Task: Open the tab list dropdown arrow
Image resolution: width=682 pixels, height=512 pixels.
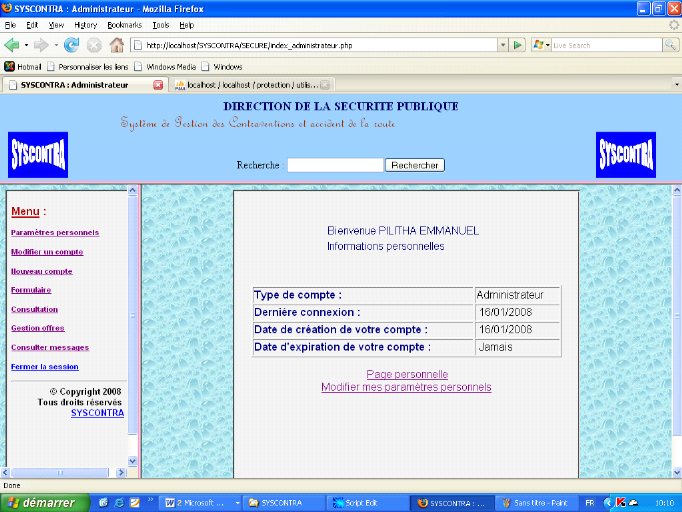Action: click(x=675, y=85)
